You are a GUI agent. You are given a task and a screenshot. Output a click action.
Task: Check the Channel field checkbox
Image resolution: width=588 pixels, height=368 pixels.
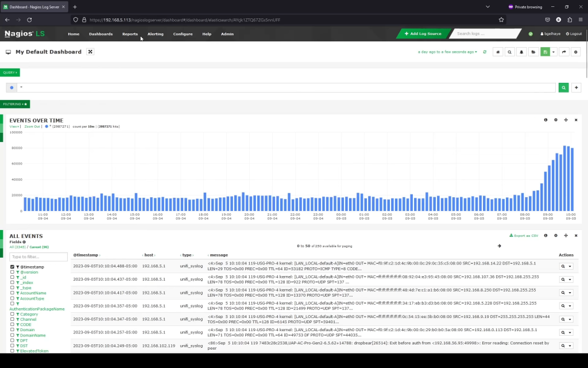pos(12,319)
